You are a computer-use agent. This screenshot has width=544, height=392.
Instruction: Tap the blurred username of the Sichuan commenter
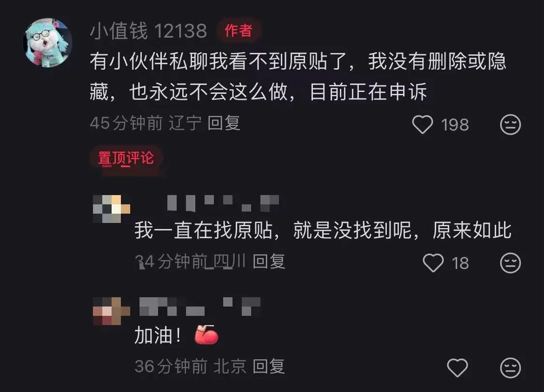pyautogui.click(x=223, y=203)
